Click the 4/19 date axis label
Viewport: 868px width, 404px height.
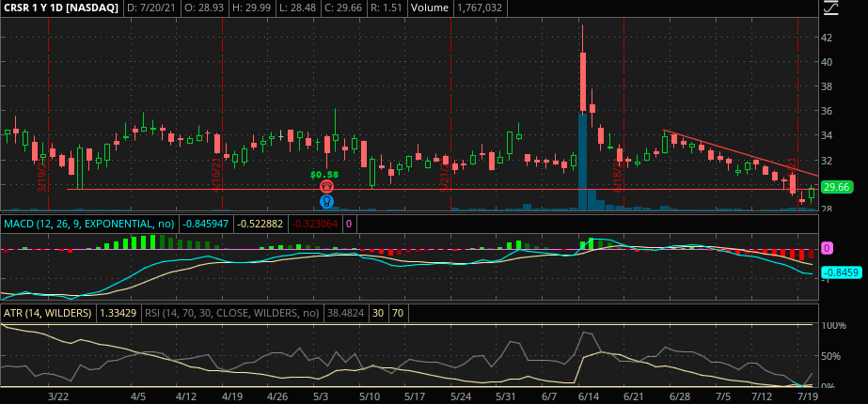(232, 396)
